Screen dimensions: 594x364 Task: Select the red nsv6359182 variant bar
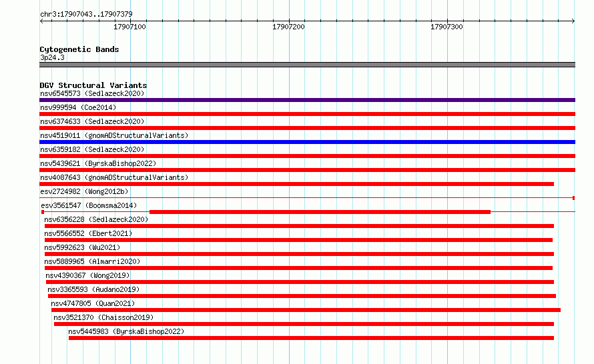coord(307,156)
